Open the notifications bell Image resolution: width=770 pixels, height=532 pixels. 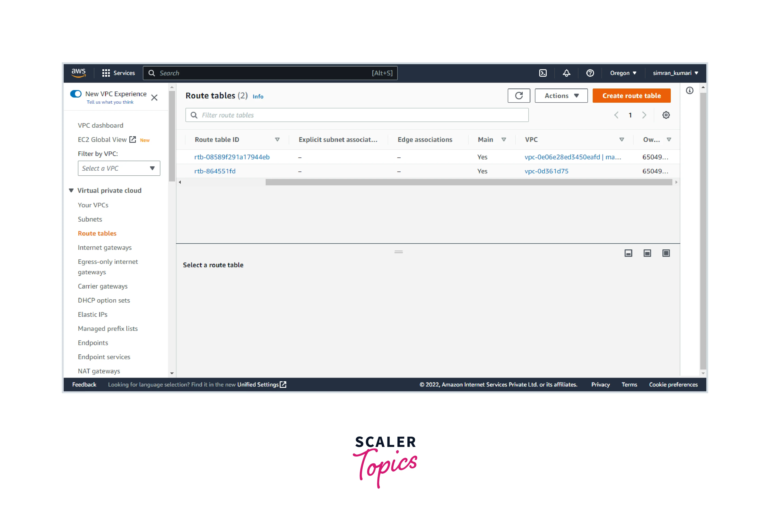click(x=566, y=73)
